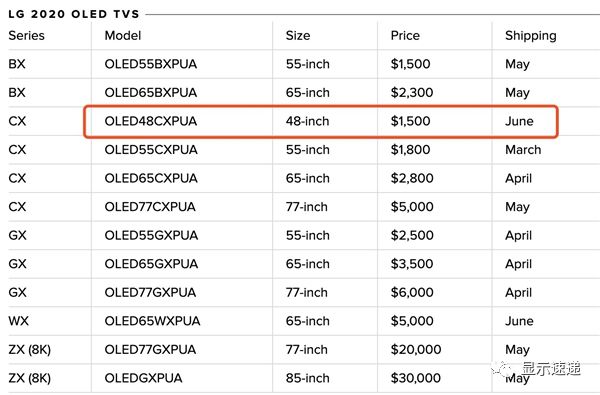600x395 pixels.
Task: Select the OLEDGXPUA 85-inch model
Action: coord(143,378)
